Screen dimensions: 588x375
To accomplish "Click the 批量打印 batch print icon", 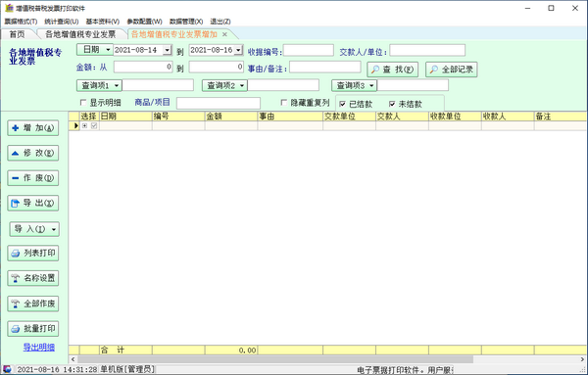I will pyautogui.click(x=33, y=329).
